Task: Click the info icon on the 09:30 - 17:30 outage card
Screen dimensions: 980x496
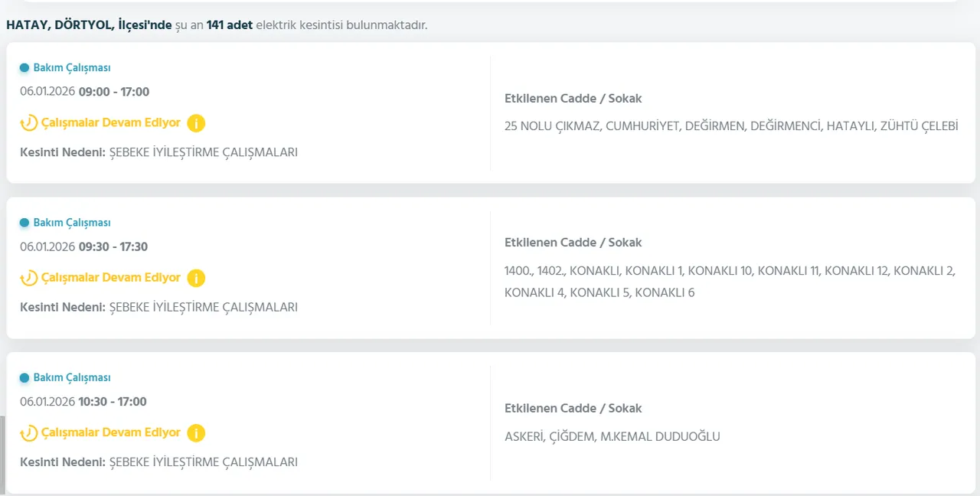Action: (x=196, y=278)
